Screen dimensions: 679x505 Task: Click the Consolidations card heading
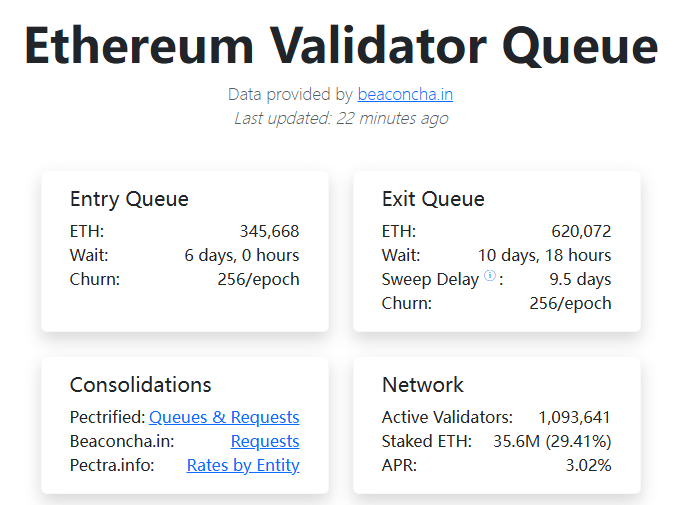141,385
